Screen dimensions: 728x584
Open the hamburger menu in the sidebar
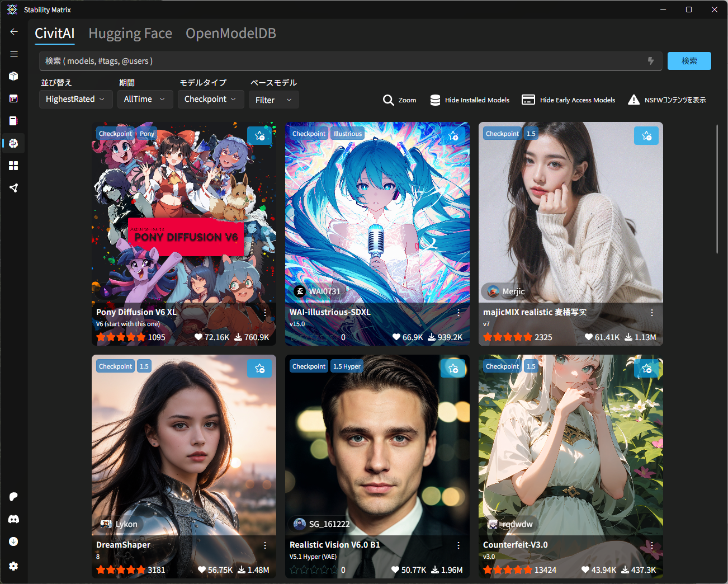[14, 54]
